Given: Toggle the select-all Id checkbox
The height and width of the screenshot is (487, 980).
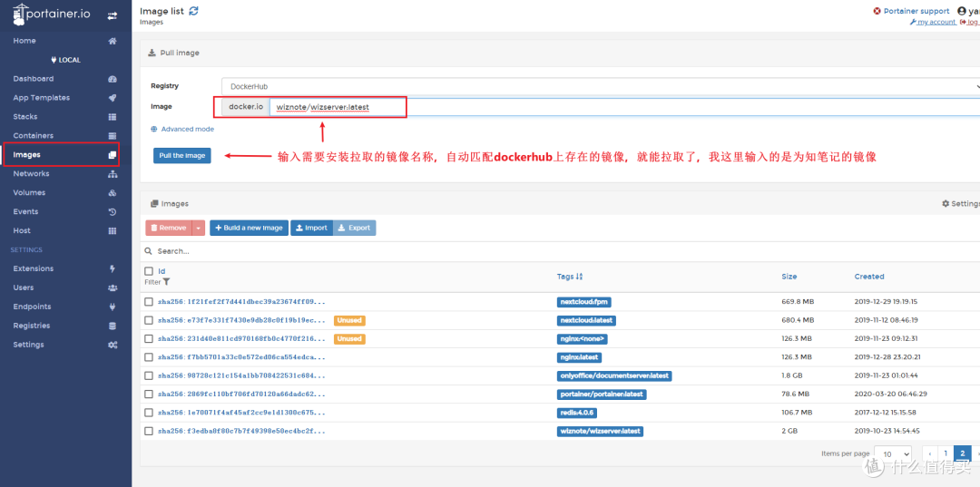Looking at the screenshot, I should point(149,271).
